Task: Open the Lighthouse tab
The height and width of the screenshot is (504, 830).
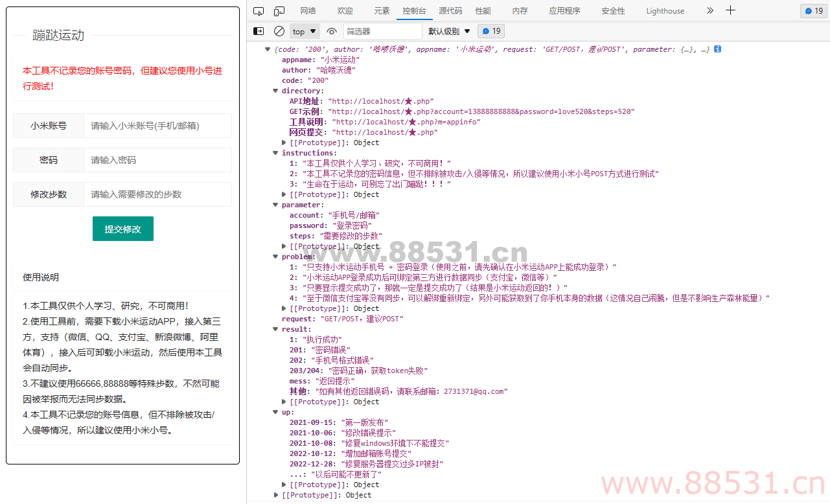Action: tap(665, 10)
